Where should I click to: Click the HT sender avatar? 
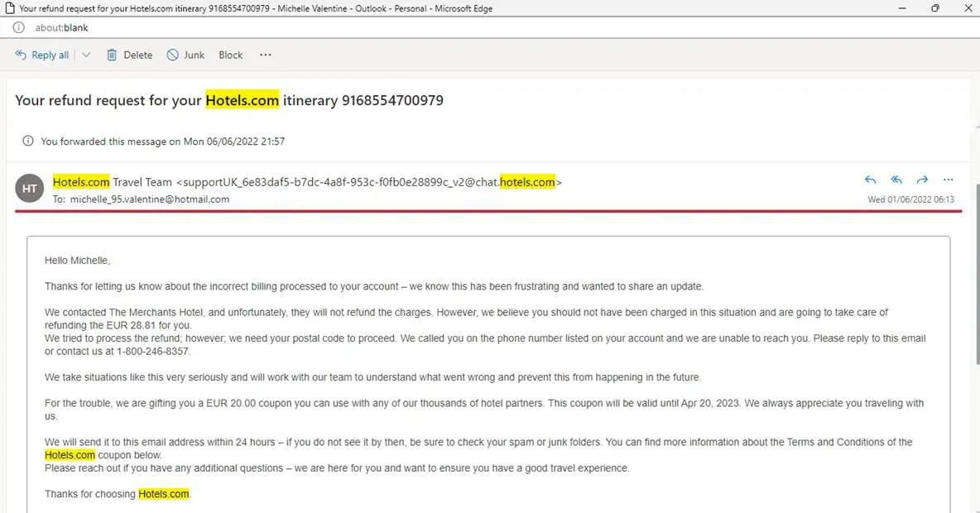pos(29,188)
